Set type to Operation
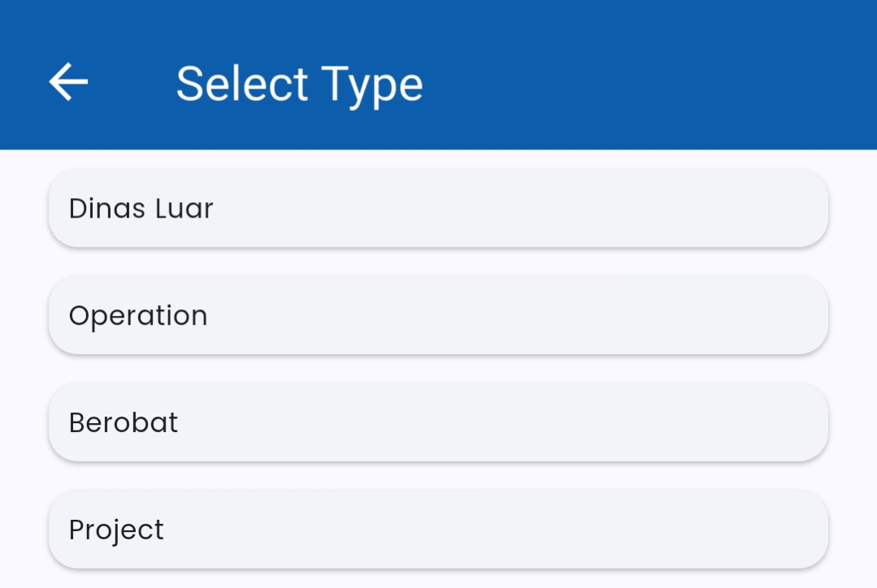 438,315
